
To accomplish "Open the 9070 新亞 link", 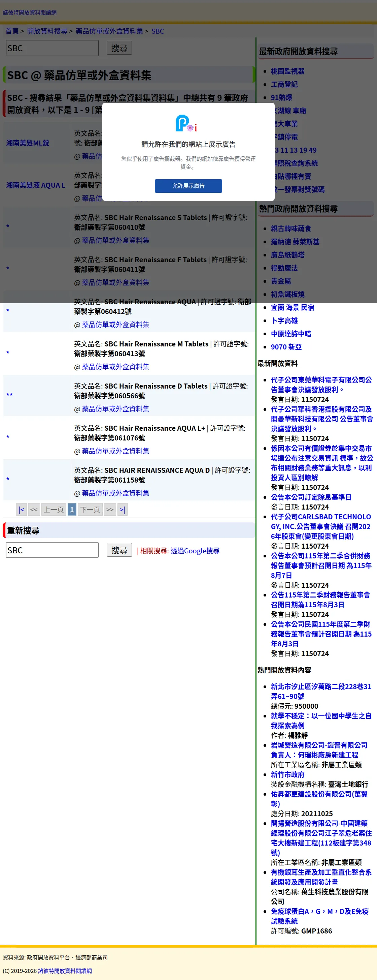I will (286, 347).
